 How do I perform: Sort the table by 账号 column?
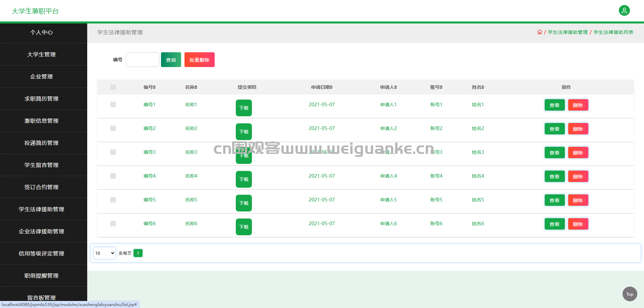(x=436, y=87)
